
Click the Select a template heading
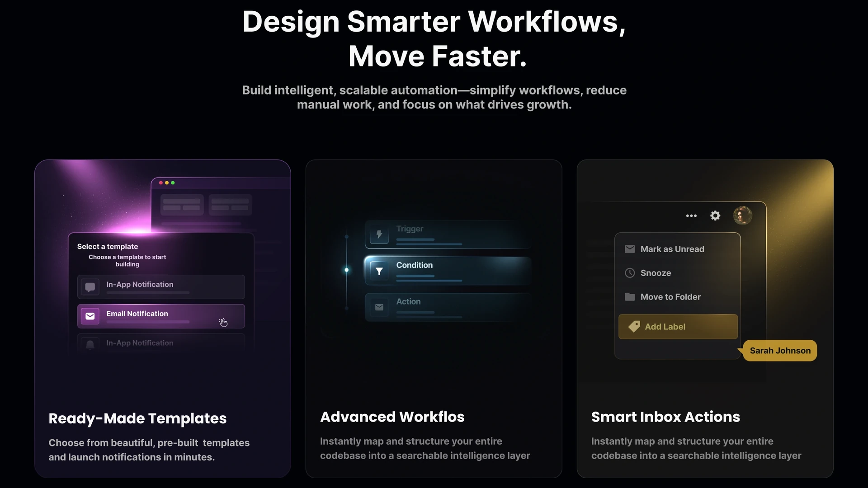[108, 247]
